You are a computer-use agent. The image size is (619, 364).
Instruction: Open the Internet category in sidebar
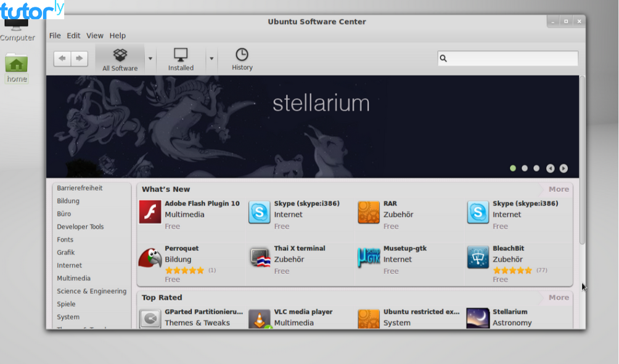pos(70,265)
